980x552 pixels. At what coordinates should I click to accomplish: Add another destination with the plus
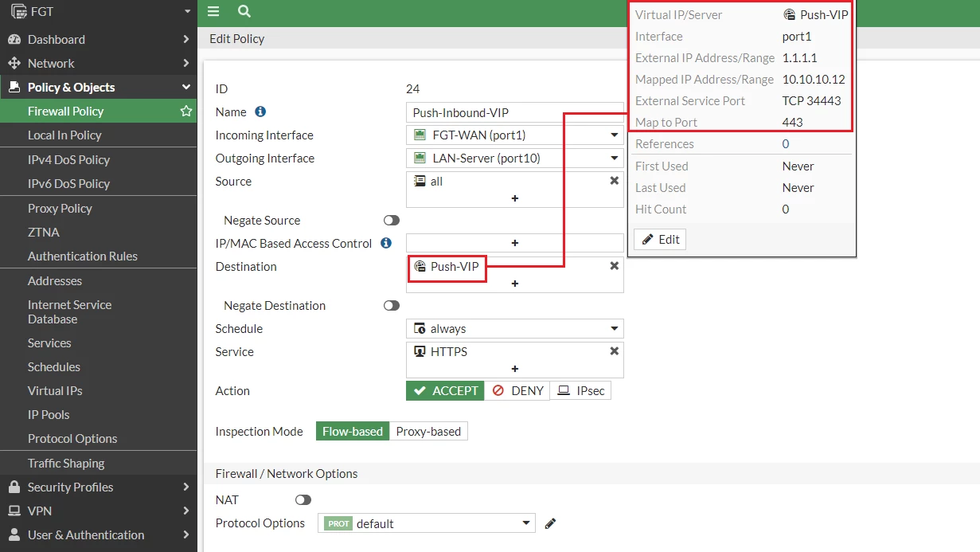point(515,284)
